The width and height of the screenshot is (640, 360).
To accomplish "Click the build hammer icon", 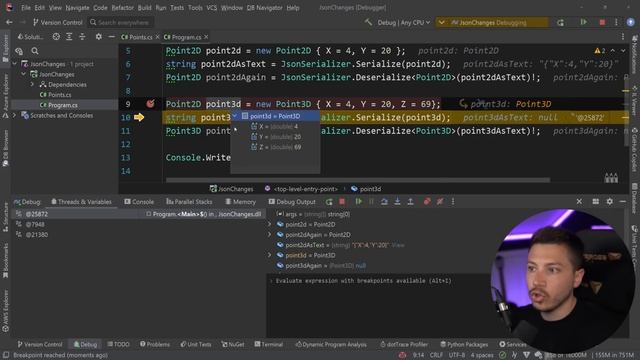I will click(x=368, y=22).
